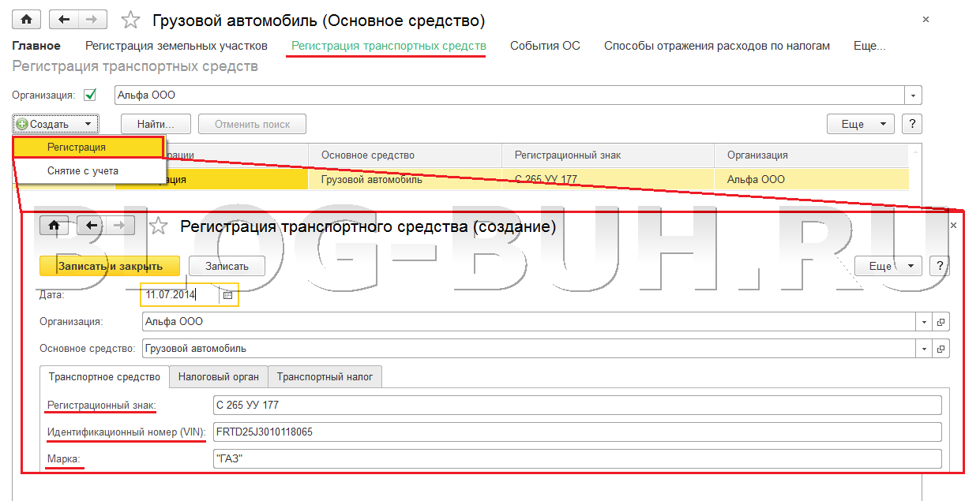Open the calendar picker next to Дата
This screenshot has height=501, width=980.
[x=227, y=295]
